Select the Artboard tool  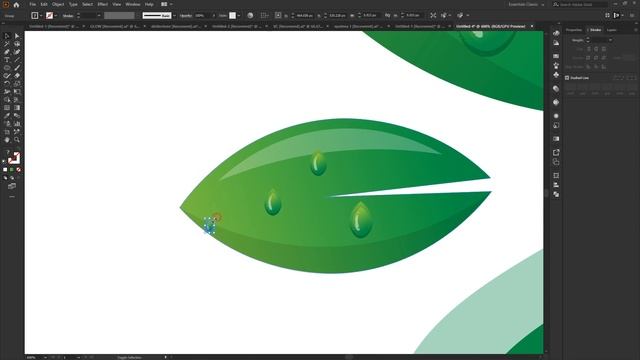[x=7, y=131]
